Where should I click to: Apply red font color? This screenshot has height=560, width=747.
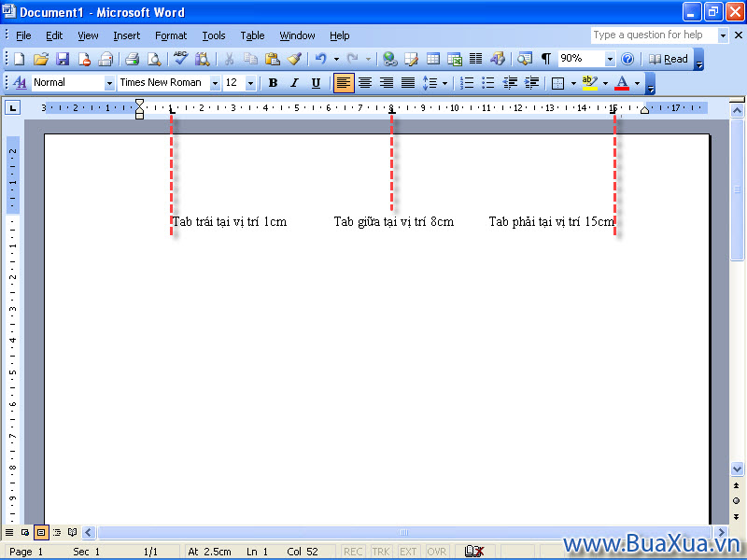(622, 83)
